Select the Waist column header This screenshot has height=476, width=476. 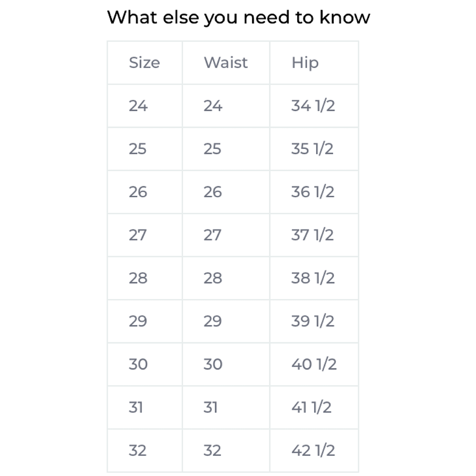pos(226,63)
